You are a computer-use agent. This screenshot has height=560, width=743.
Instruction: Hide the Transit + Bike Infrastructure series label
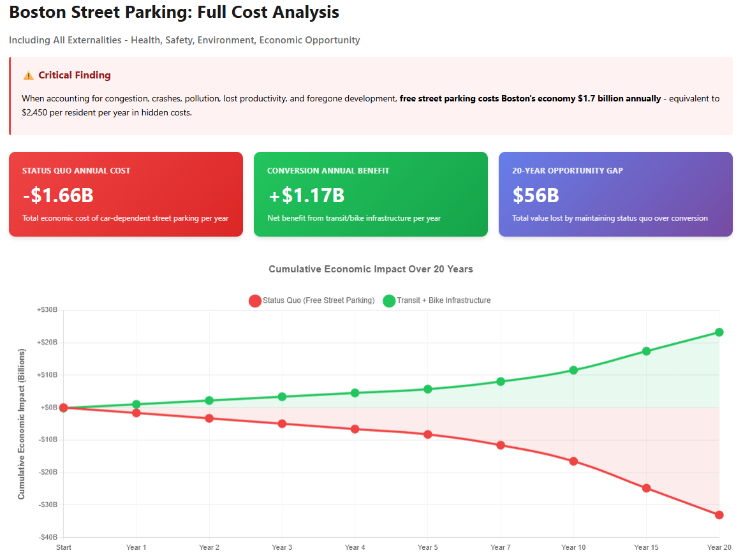[x=443, y=300]
